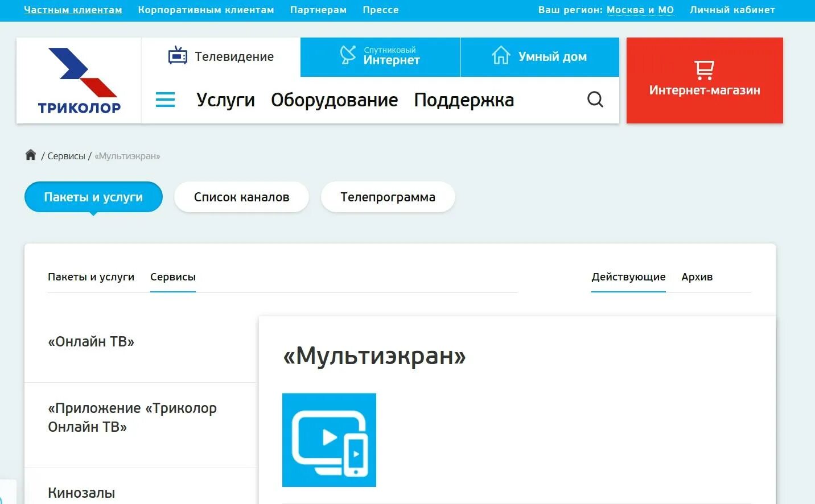
Task: Click the «Мультиэкран» heading text
Action: pos(374,356)
